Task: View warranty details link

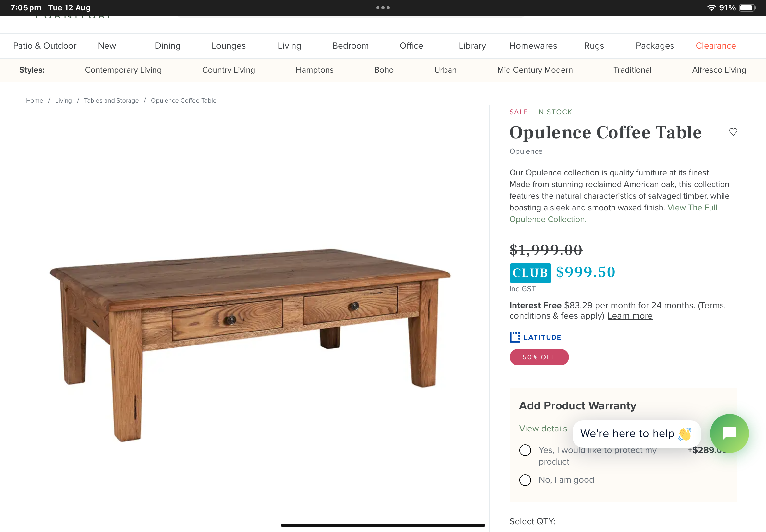Action: [543, 428]
